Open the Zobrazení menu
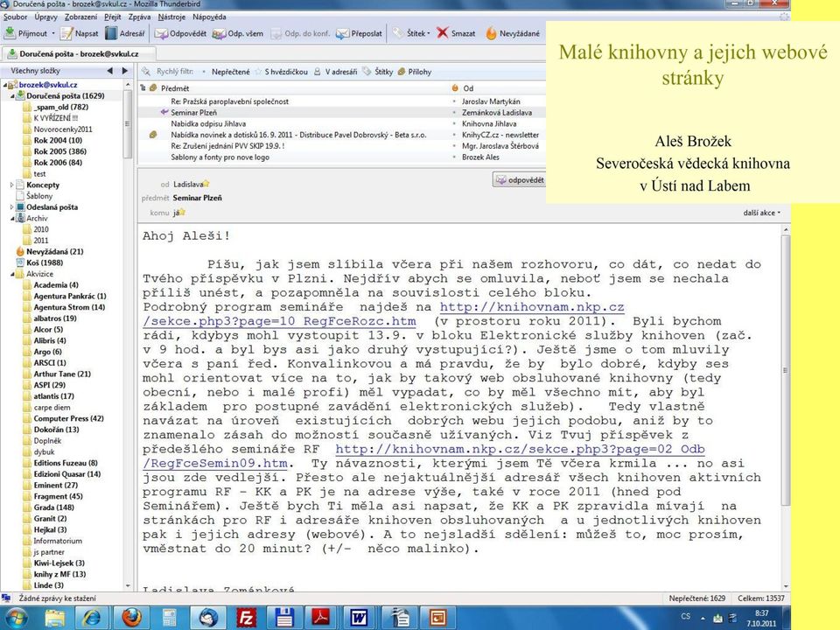This screenshot has height=630, width=840. pos(80,17)
